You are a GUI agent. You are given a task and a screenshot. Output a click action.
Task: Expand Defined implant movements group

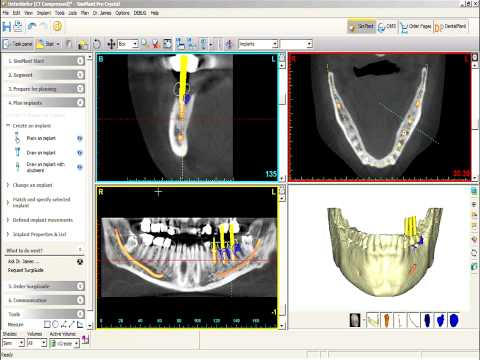(40, 220)
